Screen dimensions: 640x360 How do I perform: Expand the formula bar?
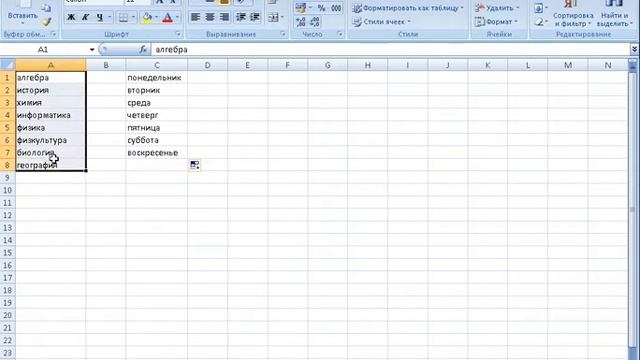(x=634, y=49)
